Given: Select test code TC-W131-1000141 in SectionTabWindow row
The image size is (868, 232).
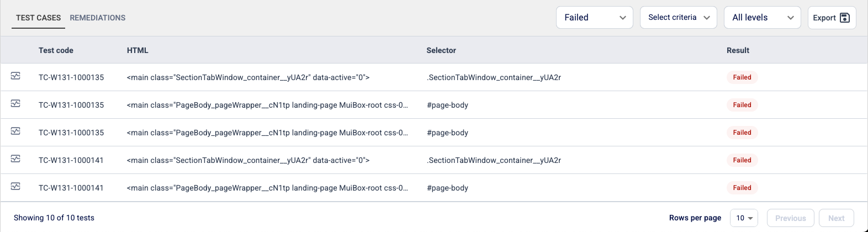Looking at the screenshot, I should point(71,160).
